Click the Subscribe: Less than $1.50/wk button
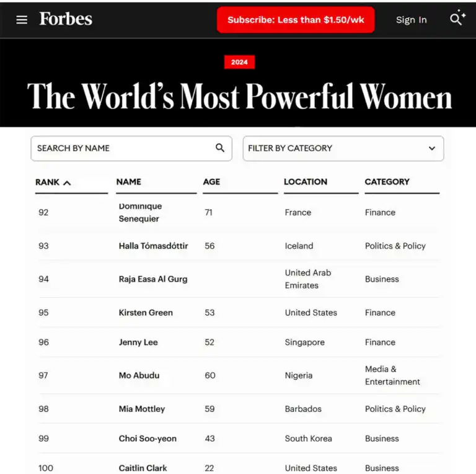The image size is (476, 474). (x=296, y=20)
